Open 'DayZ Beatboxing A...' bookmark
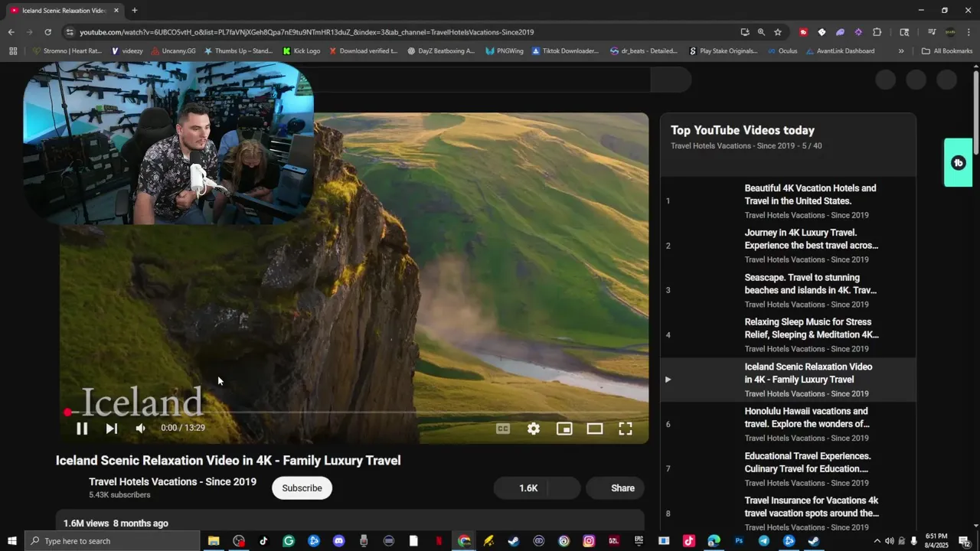Image resolution: width=980 pixels, height=551 pixels. pyautogui.click(x=441, y=51)
